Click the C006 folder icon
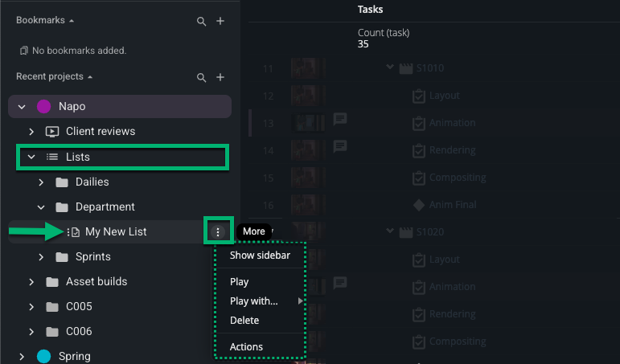This screenshot has height=364, width=620. coord(52,332)
